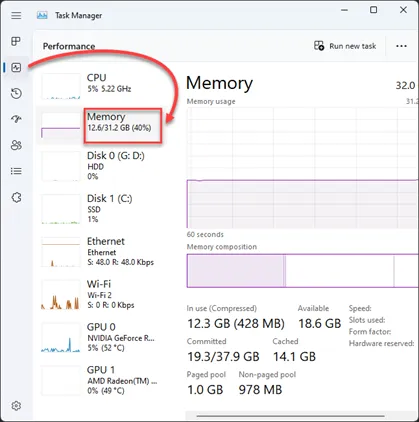The width and height of the screenshot is (419, 422).
Task: Click the Memory composition bar
Action: [x=302, y=271]
